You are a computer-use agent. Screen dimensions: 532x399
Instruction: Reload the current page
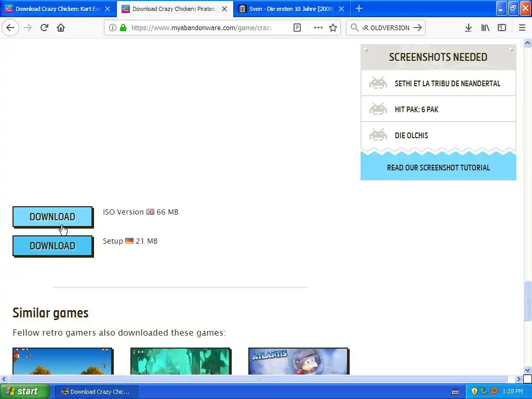(x=44, y=28)
